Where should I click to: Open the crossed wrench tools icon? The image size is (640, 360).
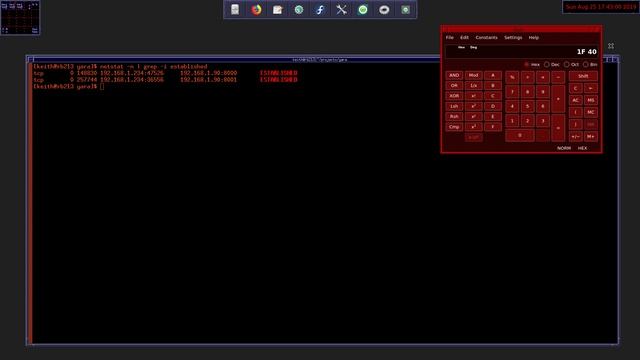(x=342, y=10)
